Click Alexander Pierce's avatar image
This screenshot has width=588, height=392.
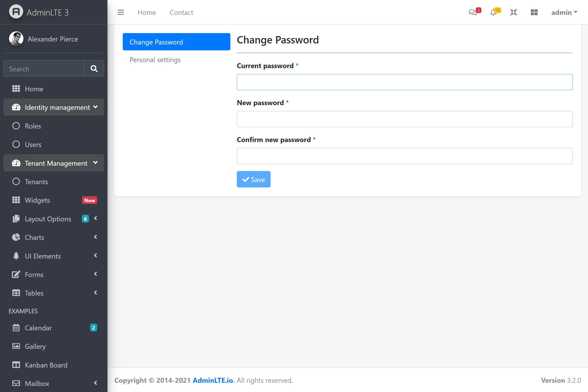[16, 39]
